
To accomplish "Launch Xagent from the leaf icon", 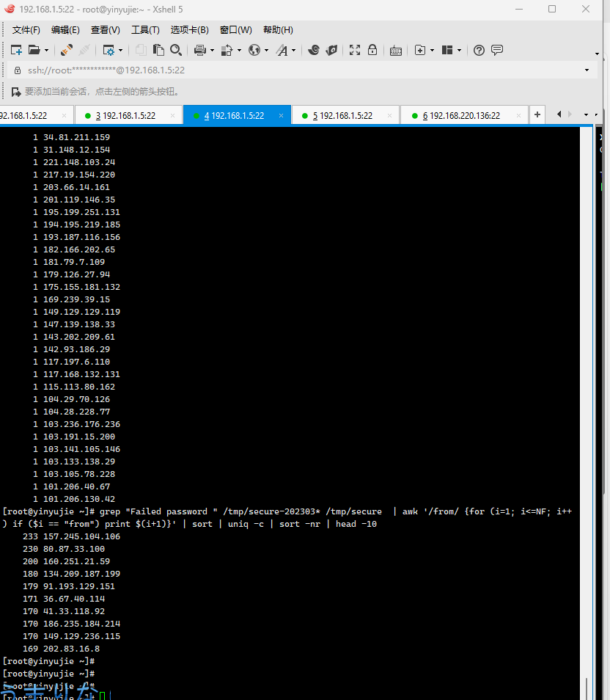I will tap(331, 50).
